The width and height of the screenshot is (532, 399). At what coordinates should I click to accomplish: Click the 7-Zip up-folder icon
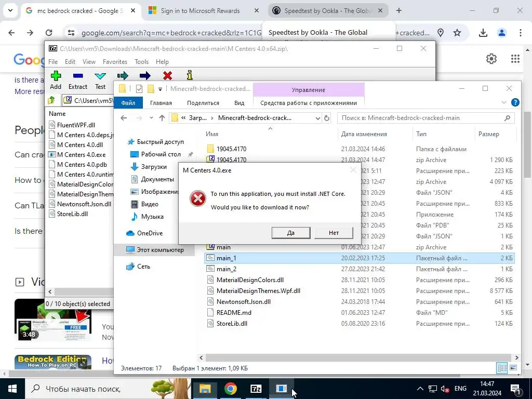point(52,100)
